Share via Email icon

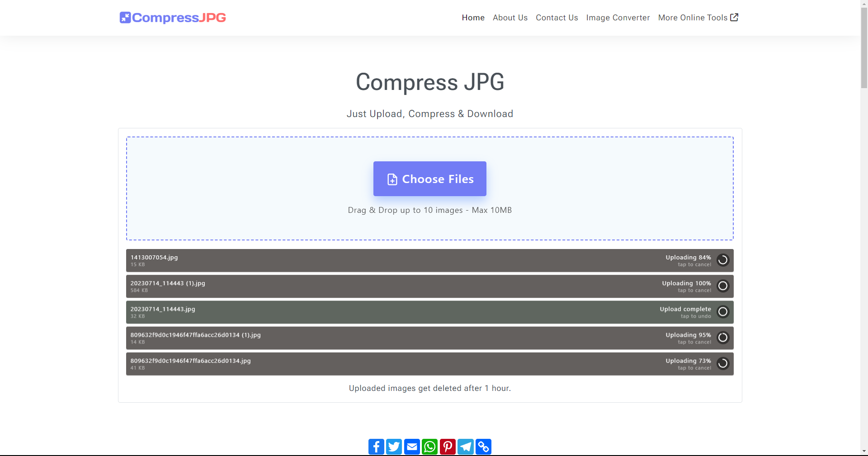[x=412, y=447]
